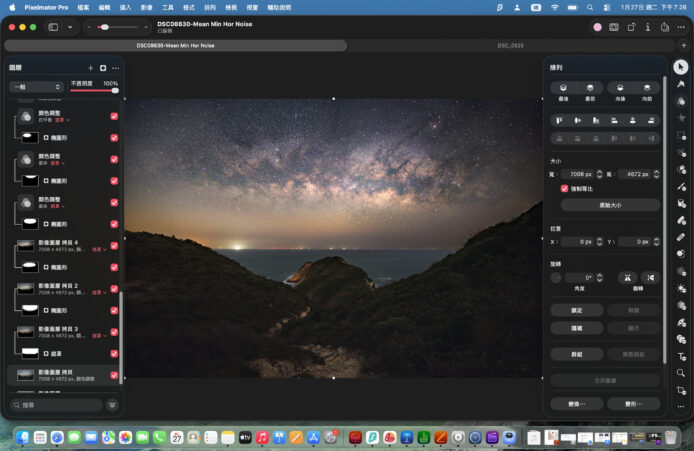Select the Crop tool in the tools sidebar
The width and height of the screenshot is (694, 451).
[680, 389]
